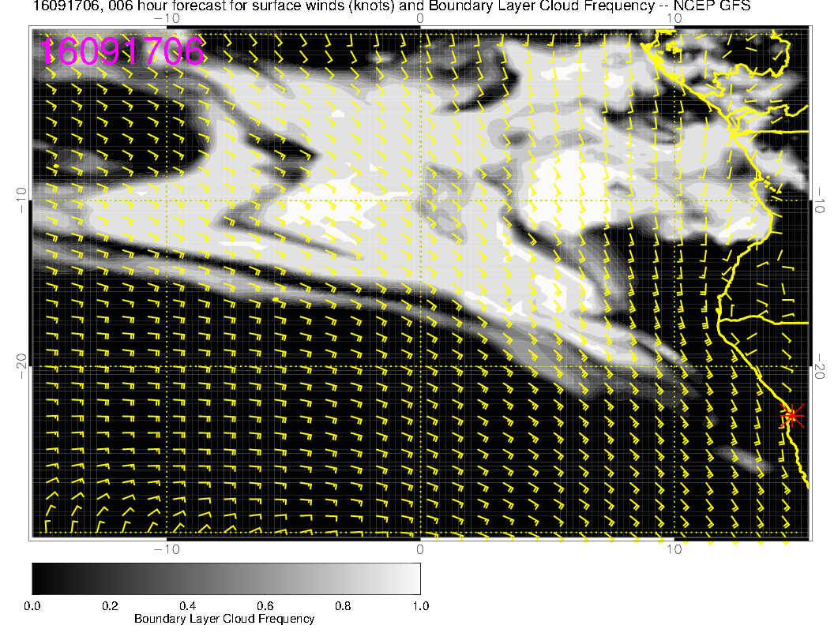
Task: Select the 0.8 tick label on the colorbar
Action: click(x=343, y=605)
